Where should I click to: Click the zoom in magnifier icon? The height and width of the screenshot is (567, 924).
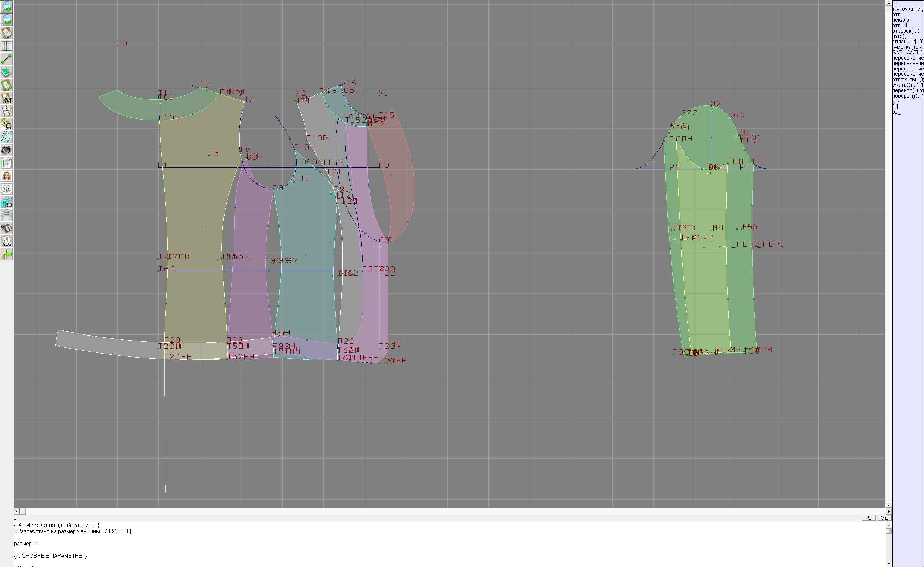click(x=6, y=7)
